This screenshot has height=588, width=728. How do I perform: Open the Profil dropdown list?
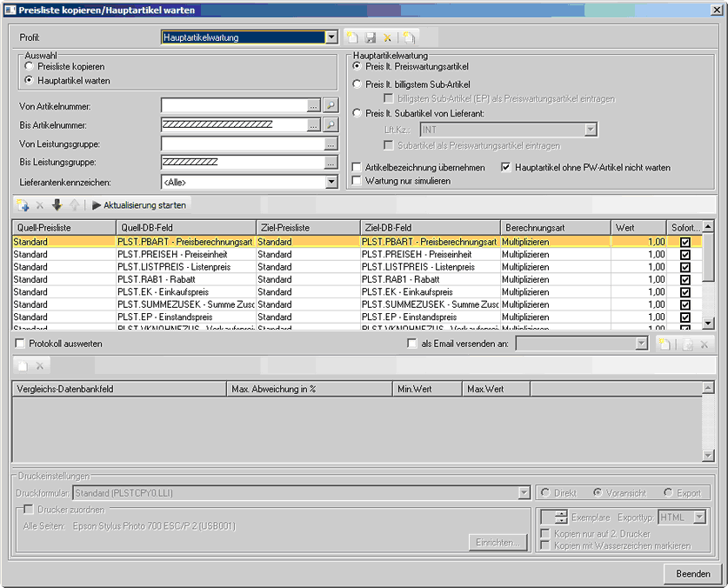pos(331,37)
